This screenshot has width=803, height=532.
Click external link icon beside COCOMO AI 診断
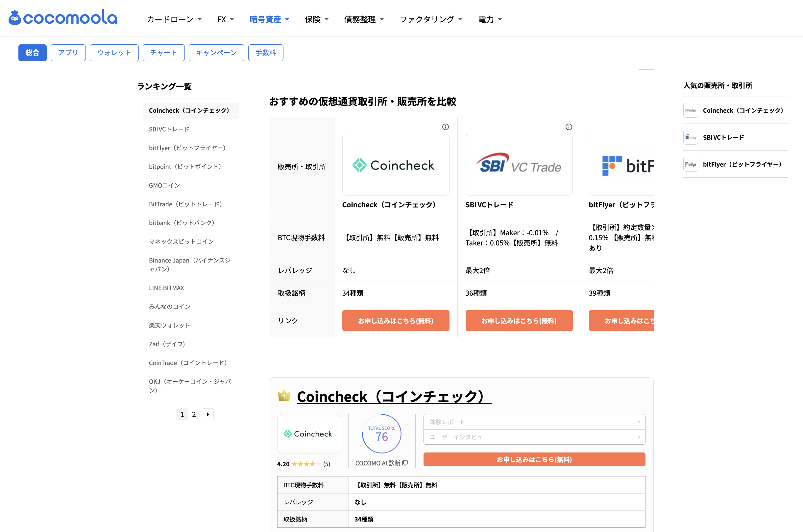click(405, 463)
